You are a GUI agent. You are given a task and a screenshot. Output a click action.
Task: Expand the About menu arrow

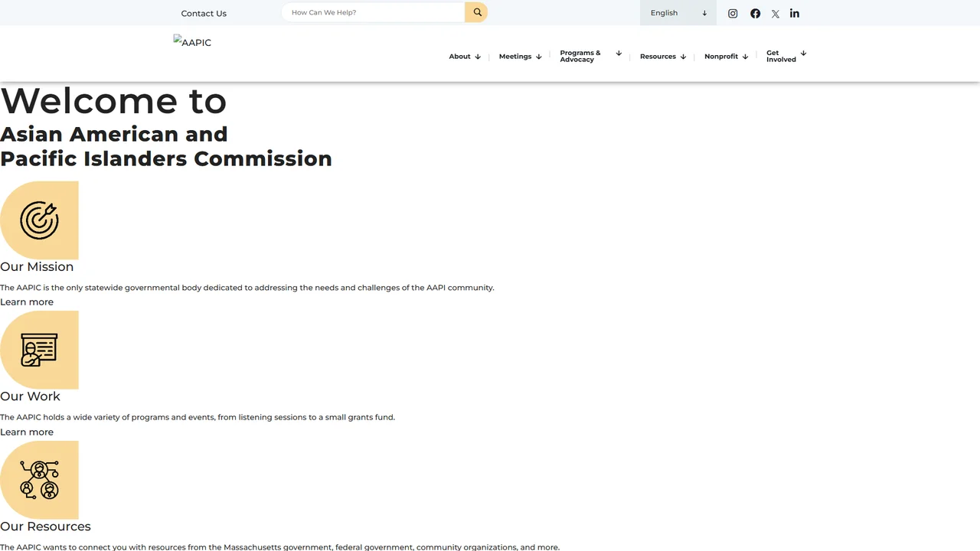[478, 57]
